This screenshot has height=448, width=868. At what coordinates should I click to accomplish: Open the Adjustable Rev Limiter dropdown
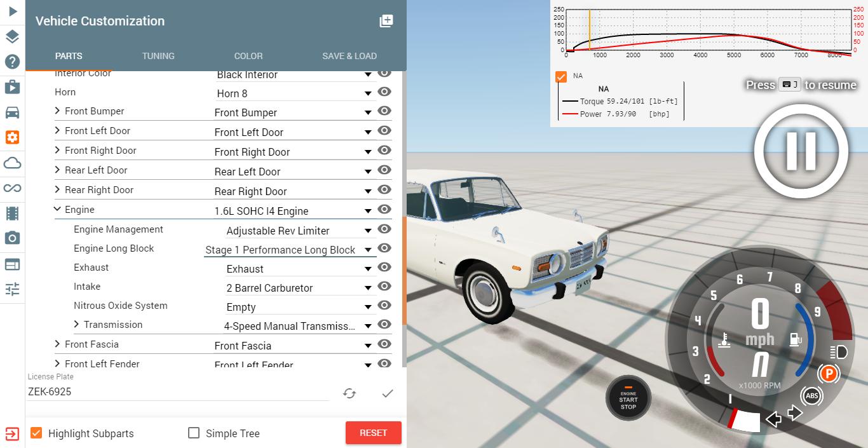[x=299, y=231]
